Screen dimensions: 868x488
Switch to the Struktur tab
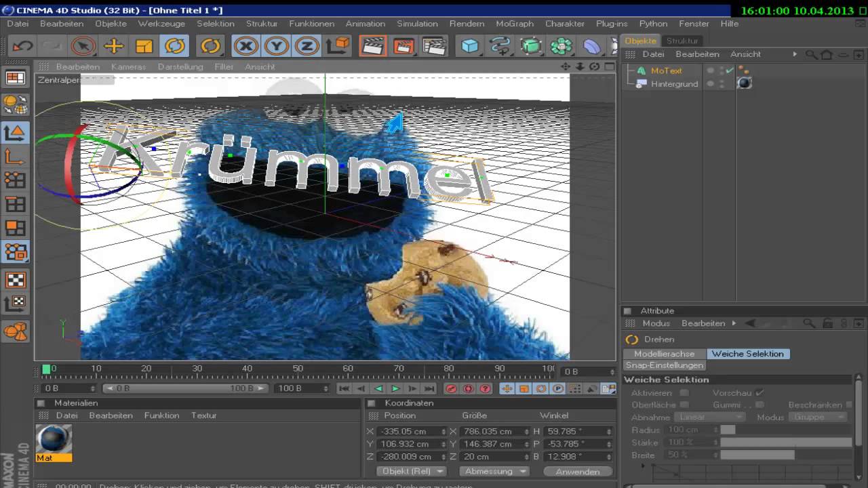pyautogui.click(x=682, y=41)
